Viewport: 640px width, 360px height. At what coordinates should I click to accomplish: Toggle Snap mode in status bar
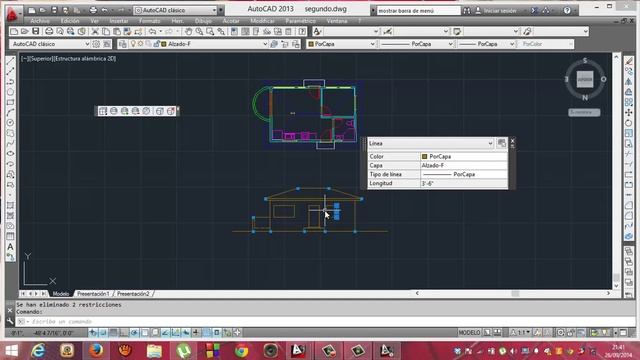pyautogui.click(x=103, y=333)
